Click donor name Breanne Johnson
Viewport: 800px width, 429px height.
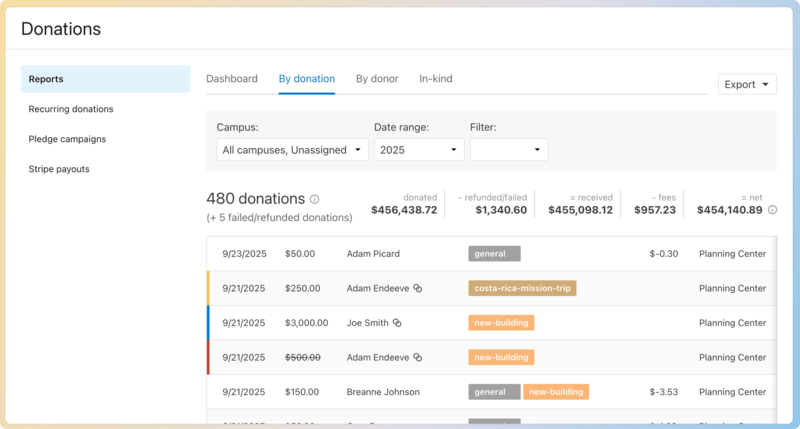tap(383, 392)
